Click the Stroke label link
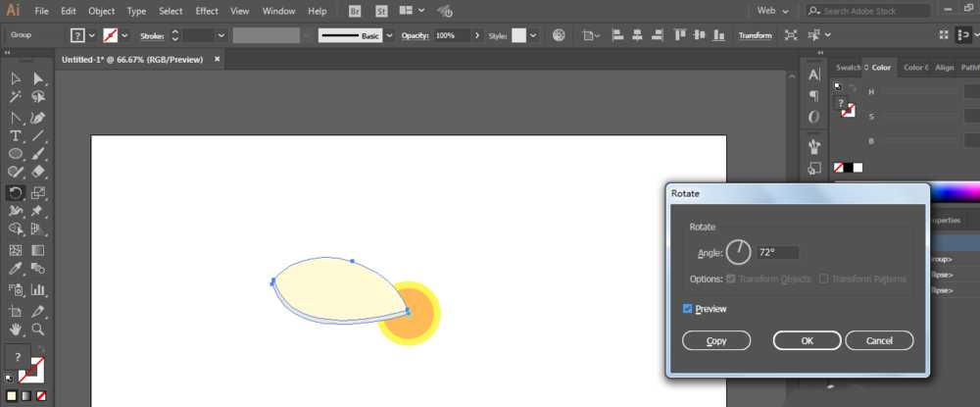Viewport: 980px width, 407px height. click(x=152, y=35)
